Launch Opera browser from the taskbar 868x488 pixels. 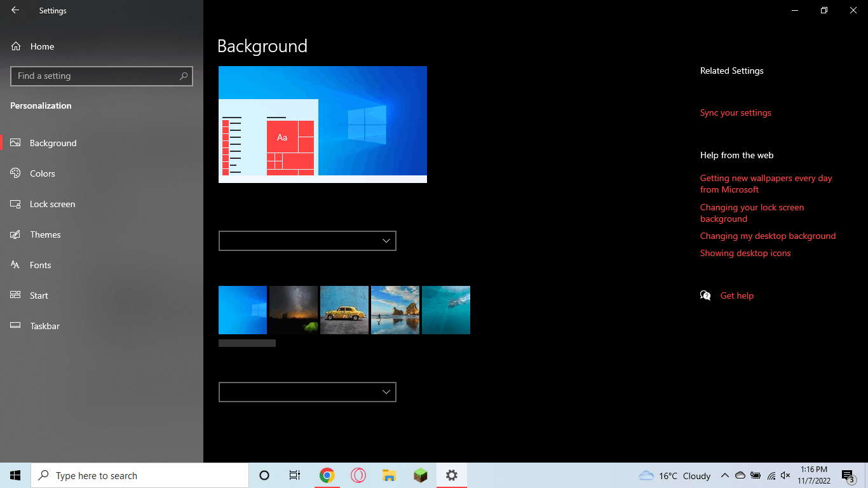(x=358, y=475)
